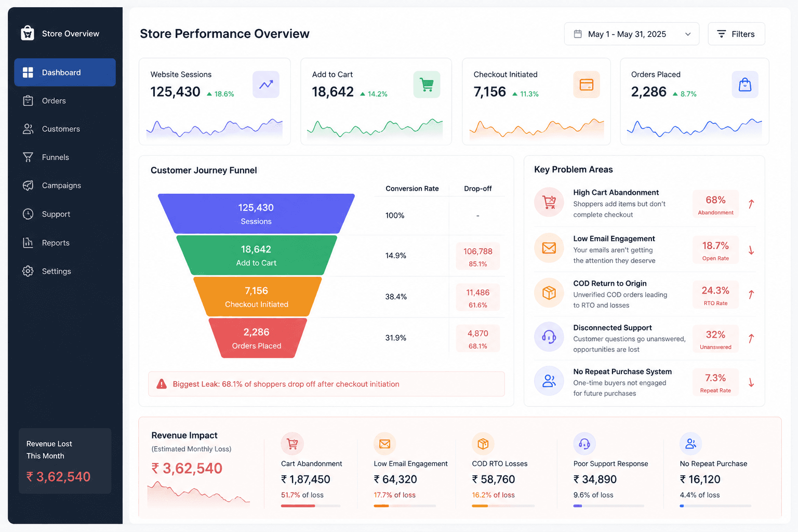
Task: Click the Orders Placed shopping bag icon
Action: pyautogui.click(x=745, y=85)
